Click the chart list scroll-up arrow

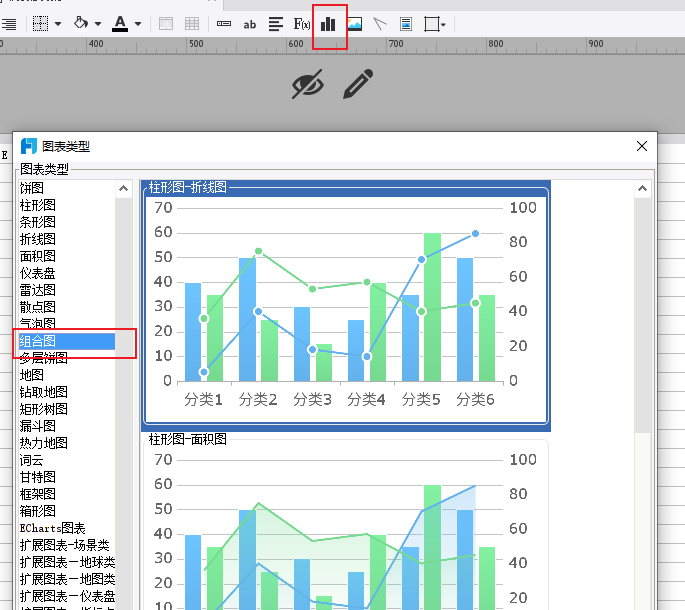(x=124, y=189)
